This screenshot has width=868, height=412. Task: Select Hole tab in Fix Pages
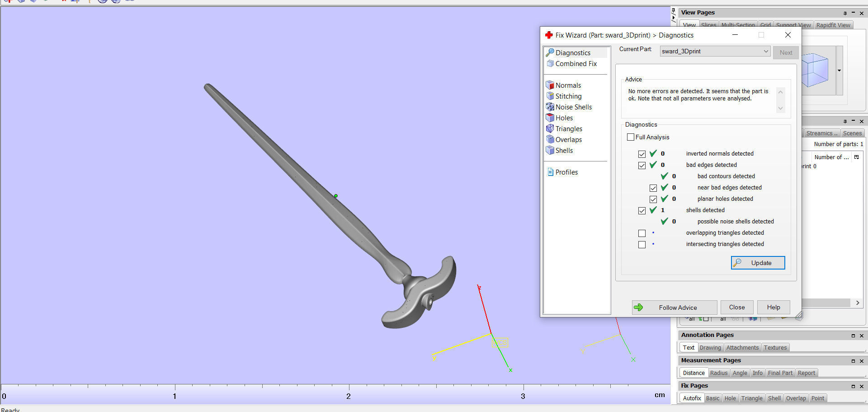click(730, 398)
